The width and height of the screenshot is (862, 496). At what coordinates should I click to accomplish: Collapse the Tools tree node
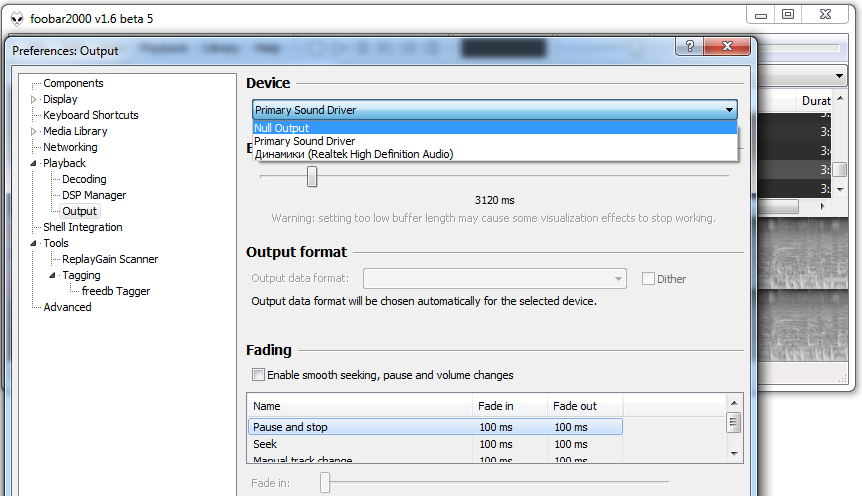point(34,243)
